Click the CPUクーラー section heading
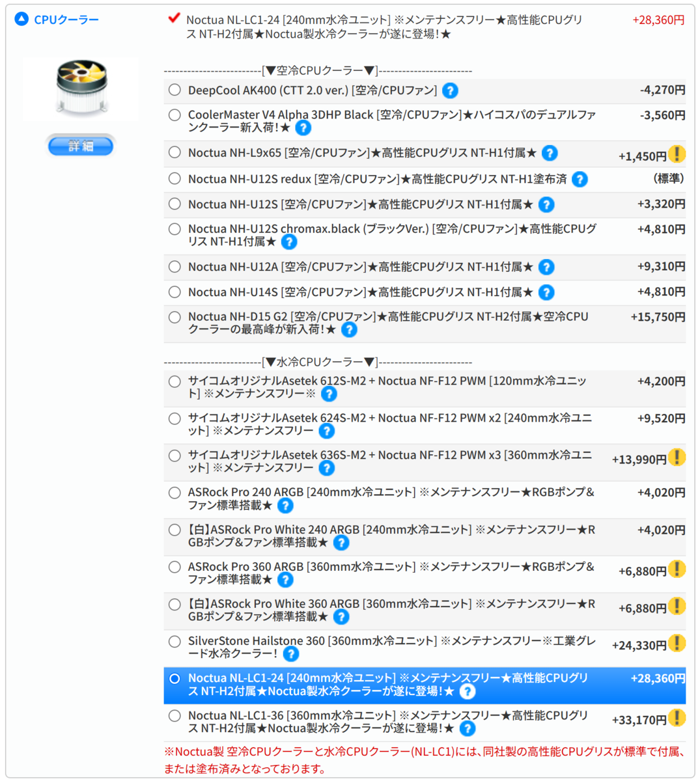The width and height of the screenshot is (700, 781). (66, 20)
